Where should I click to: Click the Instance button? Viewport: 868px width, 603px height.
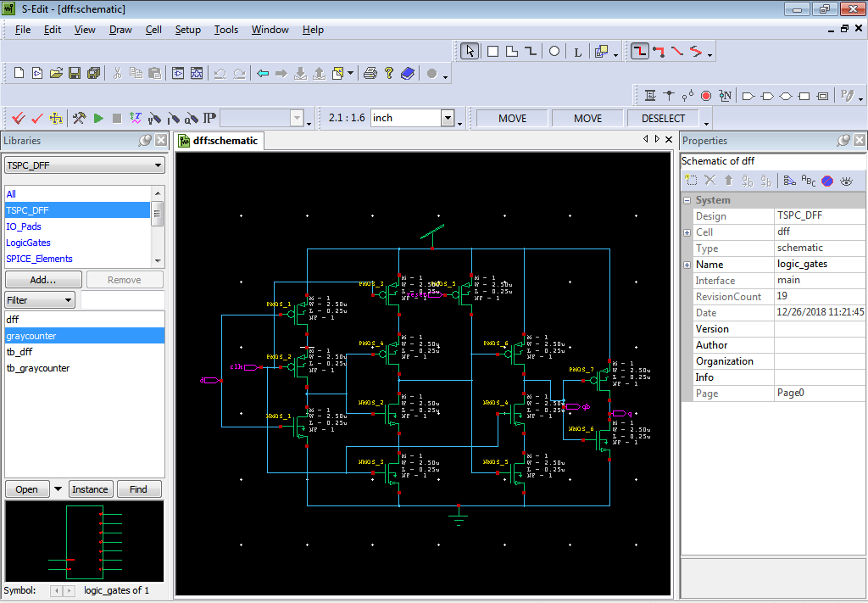pyautogui.click(x=90, y=489)
